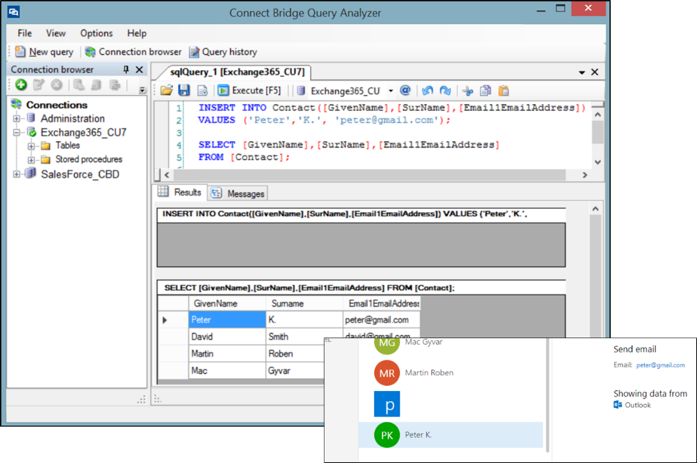
Task: Click the Outlook data source icon
Action: 617,405
